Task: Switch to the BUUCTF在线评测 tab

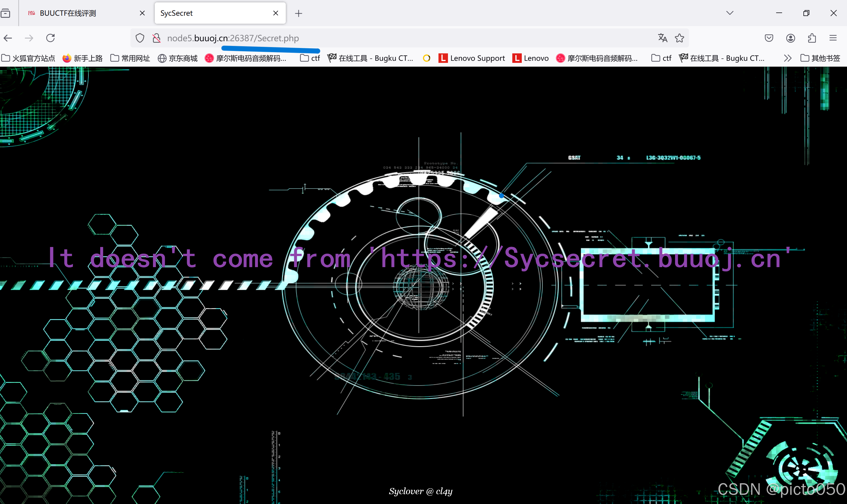Action: (68, 13)
